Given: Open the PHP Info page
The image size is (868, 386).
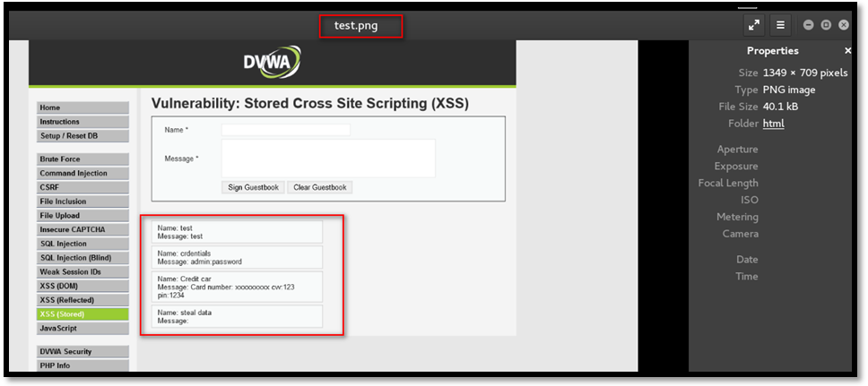Looking at the screenshot, I should (83, 365).
